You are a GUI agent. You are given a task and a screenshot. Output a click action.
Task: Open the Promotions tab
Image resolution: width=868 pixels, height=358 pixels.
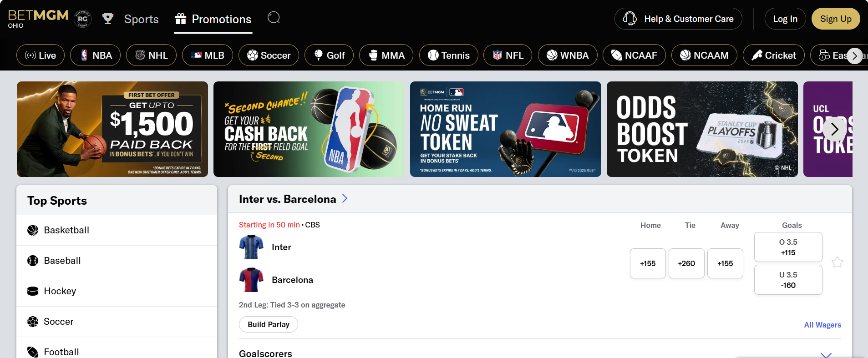(213, 19)
